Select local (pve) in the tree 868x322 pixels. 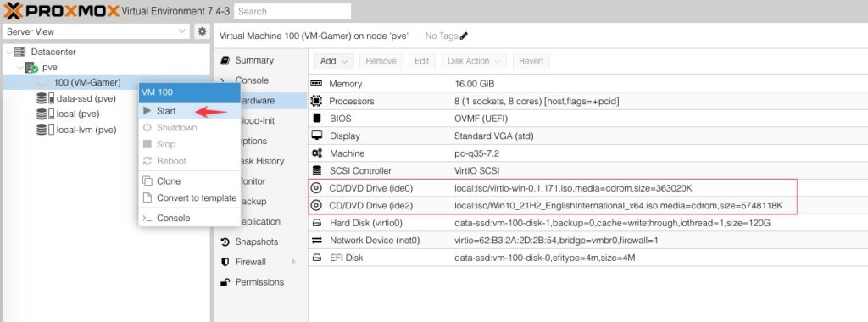click(x=78, y=114)
